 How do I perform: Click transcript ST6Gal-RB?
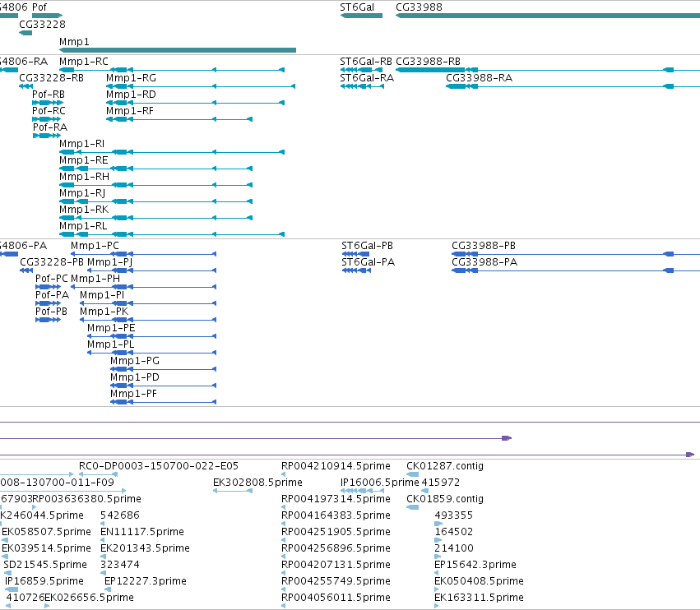point(366,61)
